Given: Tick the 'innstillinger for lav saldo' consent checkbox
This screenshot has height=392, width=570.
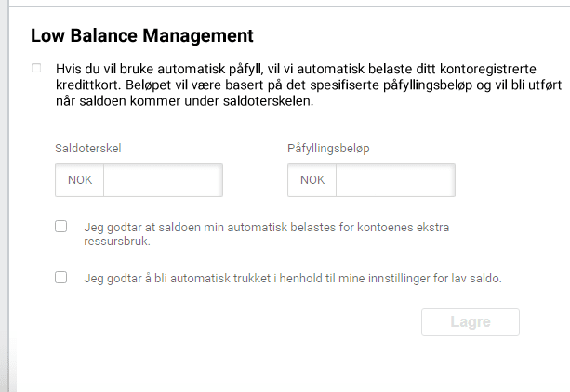Looking at the screenshot, I should pyautogui.click(x=61, y=278).
